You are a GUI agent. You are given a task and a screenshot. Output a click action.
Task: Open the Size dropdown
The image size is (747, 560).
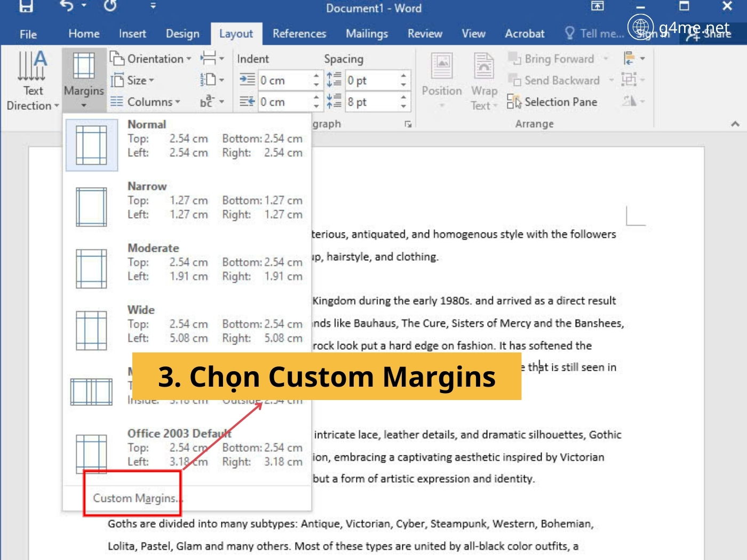click(133, 81)
